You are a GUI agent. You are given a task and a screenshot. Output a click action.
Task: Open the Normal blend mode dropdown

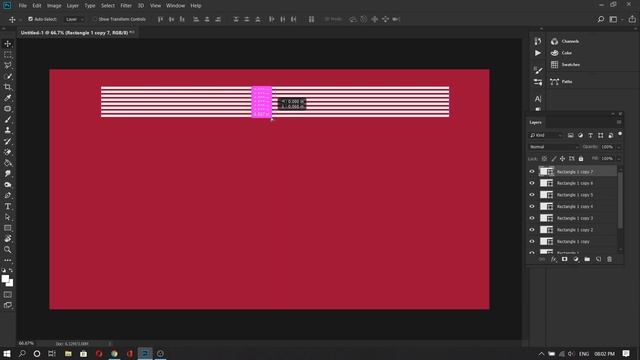point(554,147)
